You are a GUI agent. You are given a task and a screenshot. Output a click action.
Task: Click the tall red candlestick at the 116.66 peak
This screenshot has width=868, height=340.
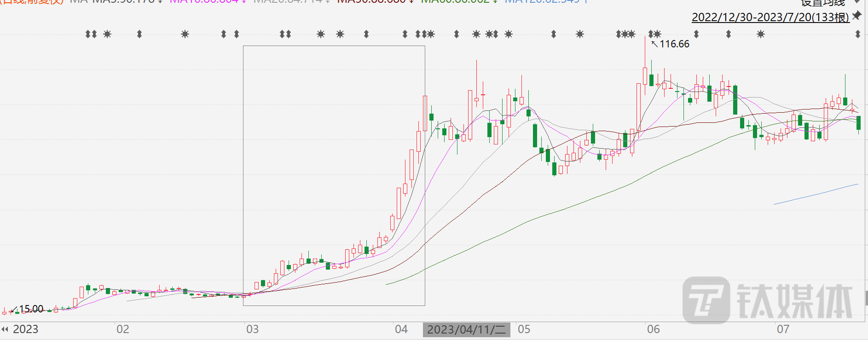click(645, 76)
